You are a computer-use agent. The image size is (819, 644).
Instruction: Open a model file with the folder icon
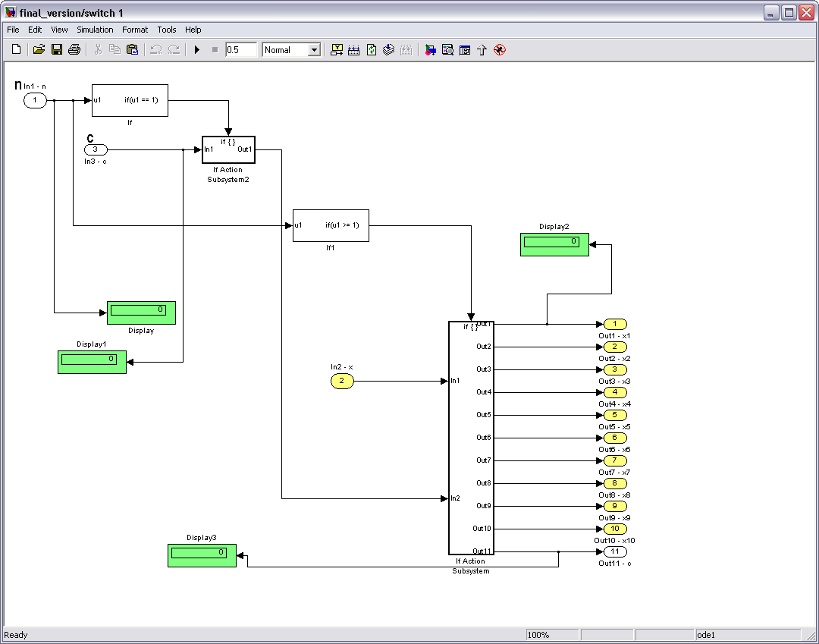pyautogui.click(x=39, y=50)
